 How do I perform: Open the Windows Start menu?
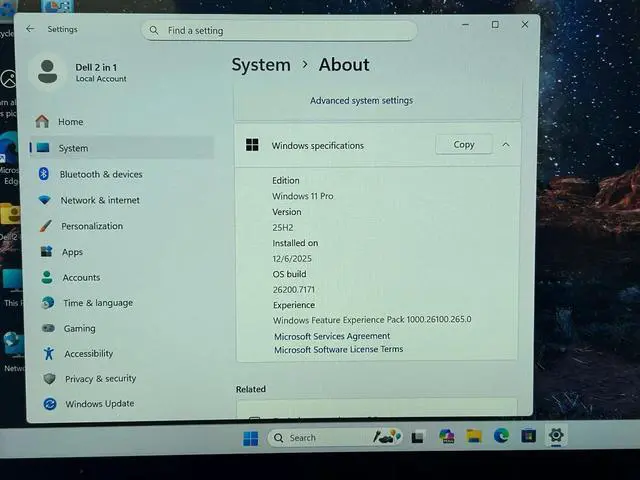click(250, 438)
